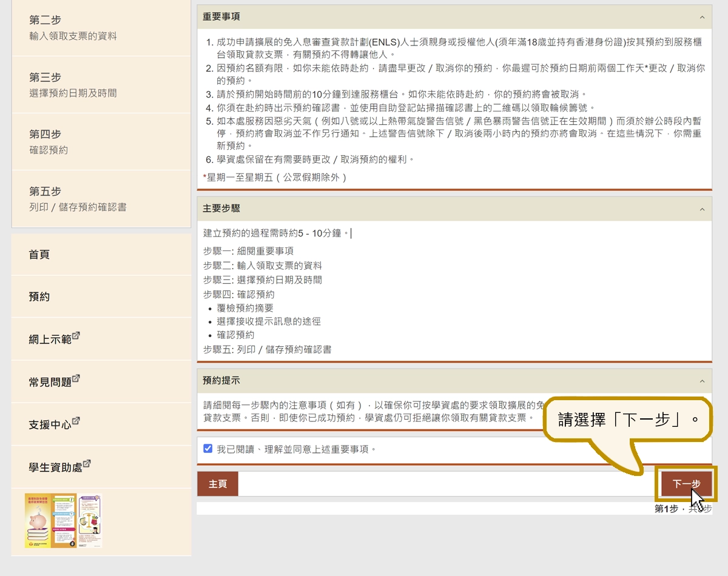The height and width of the screenshot is (576, 728).
Task: Collapse the 主要步驟 section
Action: 702,209
